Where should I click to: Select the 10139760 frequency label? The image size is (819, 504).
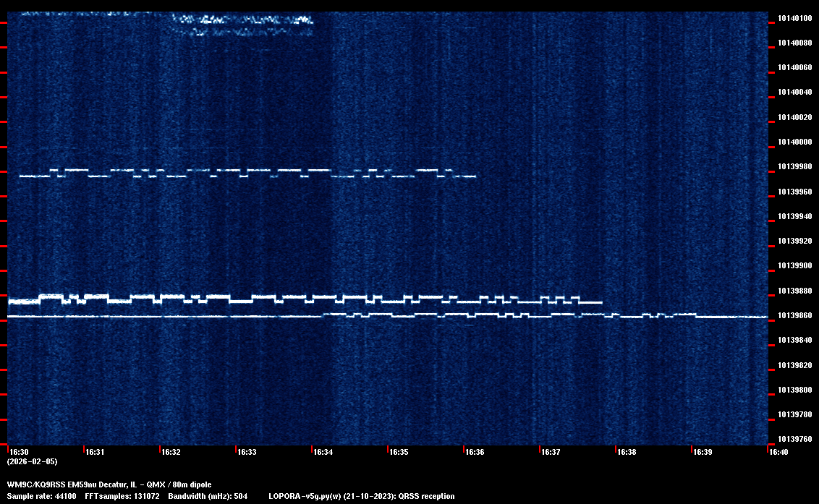(x=794, y=439)
